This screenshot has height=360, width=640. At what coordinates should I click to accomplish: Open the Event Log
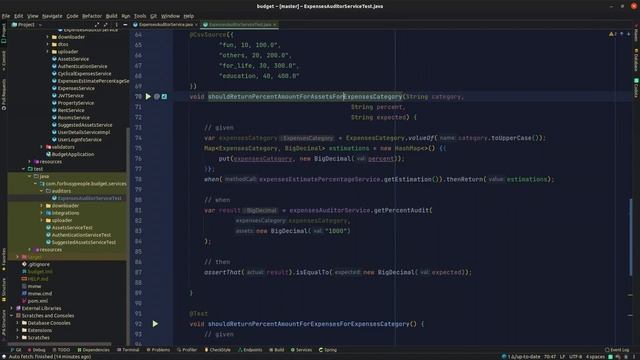pos(617,350)
